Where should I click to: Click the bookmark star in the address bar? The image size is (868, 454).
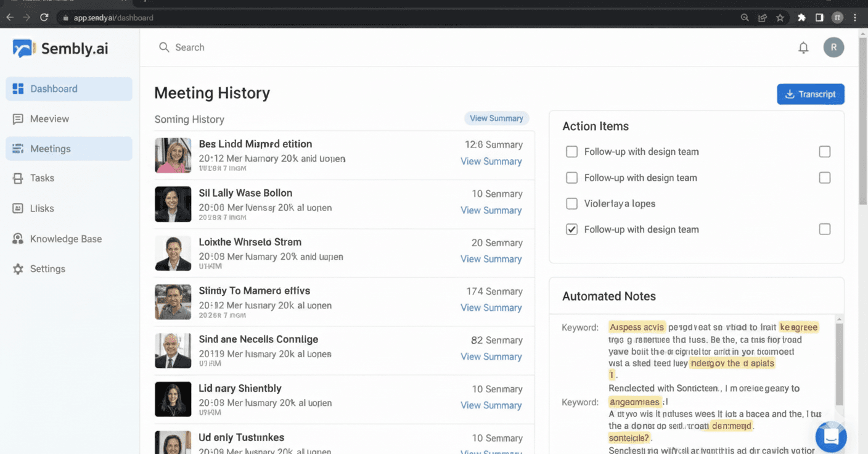(x=781, y=17)
